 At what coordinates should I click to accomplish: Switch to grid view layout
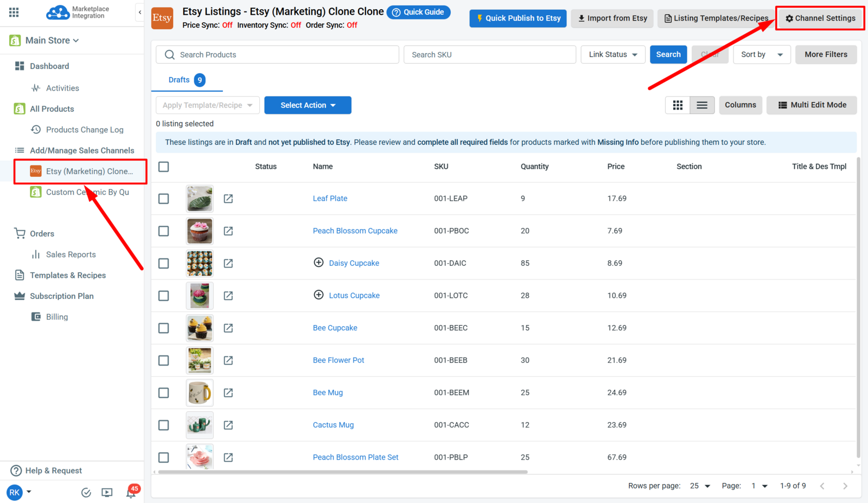click(x=678, y=105)
